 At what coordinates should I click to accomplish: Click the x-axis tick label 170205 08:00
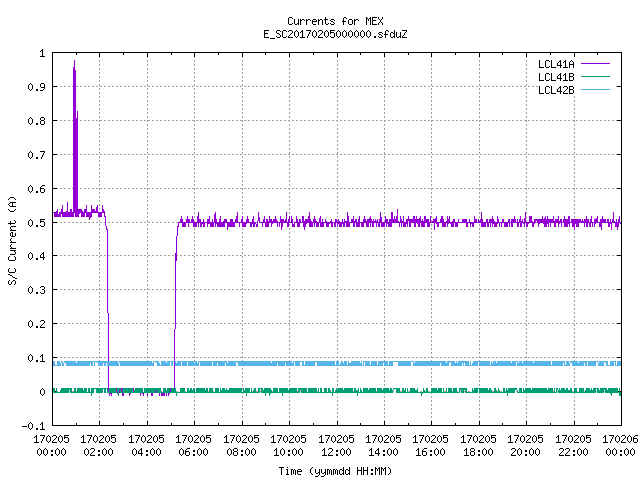point(241,446)
